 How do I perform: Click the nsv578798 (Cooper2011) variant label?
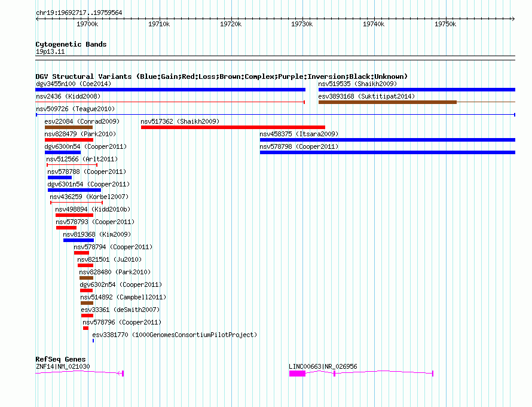(x=299, y=146)
